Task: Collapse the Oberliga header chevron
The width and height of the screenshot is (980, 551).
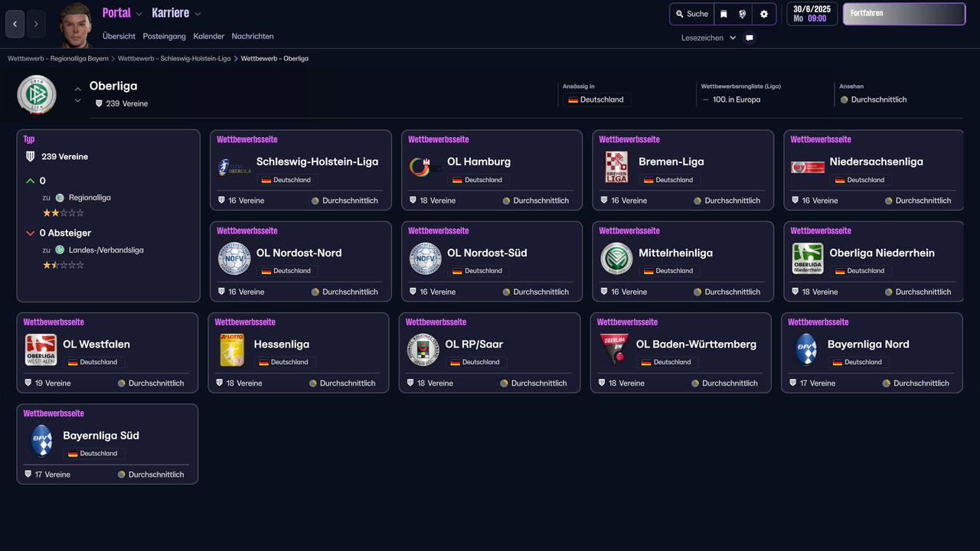Action: click(x=77, y=89)
